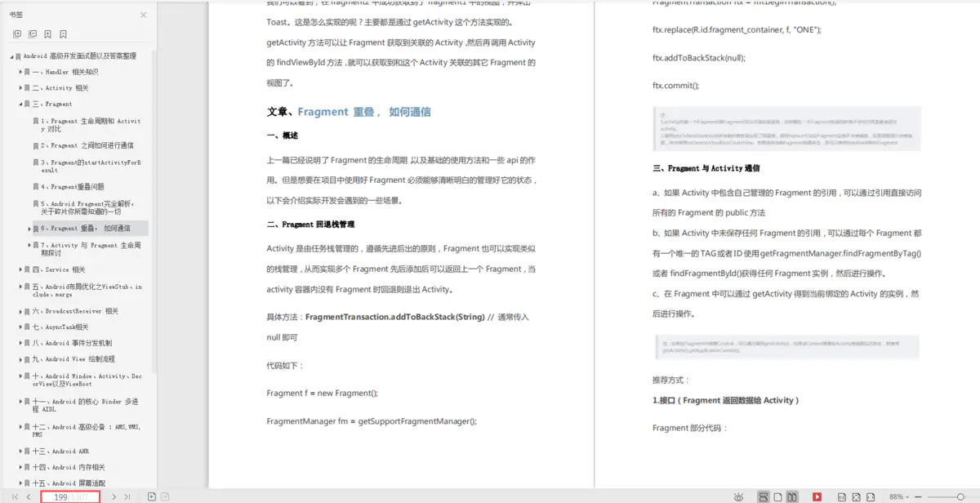Open bookmark 十五、Android 屏幕适配
The image size is (980, 503).
point(69,483)
